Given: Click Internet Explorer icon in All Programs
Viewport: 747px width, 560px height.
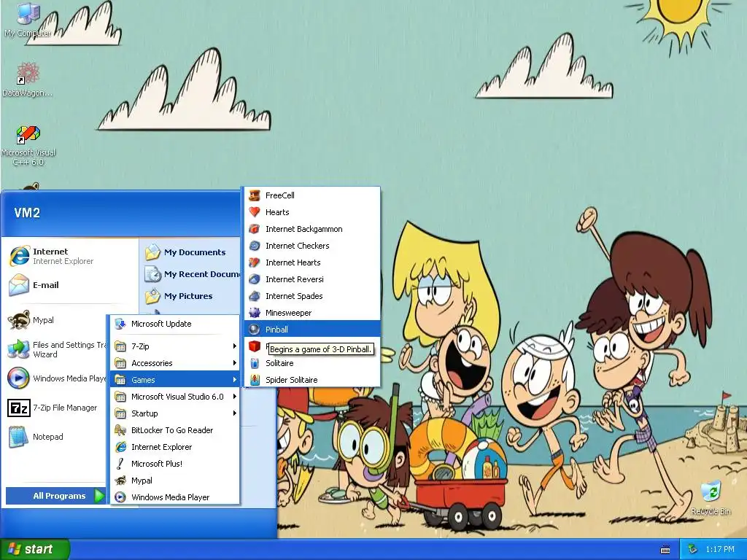Looking at the screenshot, I should 121,447.
